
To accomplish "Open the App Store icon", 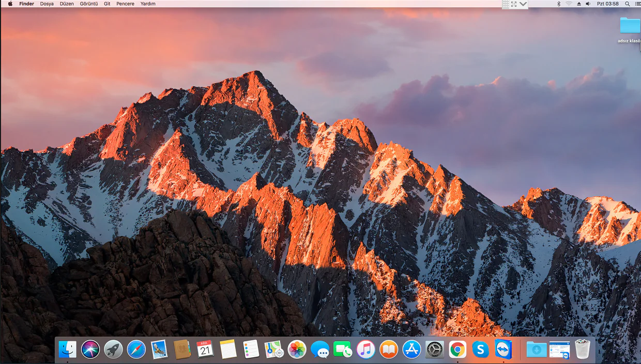I will tap(412, 350).
